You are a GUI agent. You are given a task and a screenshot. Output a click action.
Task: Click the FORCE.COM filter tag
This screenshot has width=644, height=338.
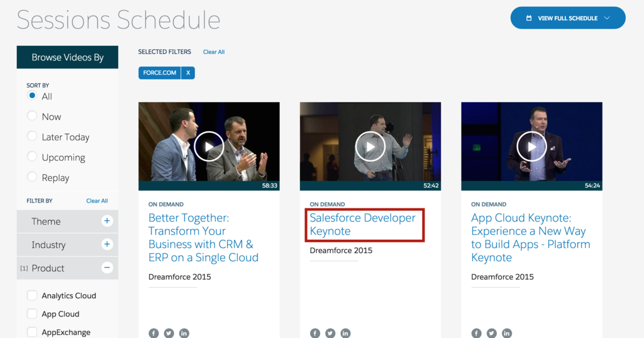click(159, 73)
